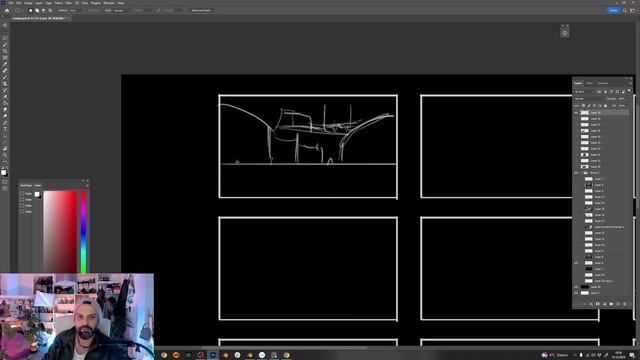Image resolution: width=640 pixels, height=360 pixels.
Task: Open the floating Color panel's flyout menu
Action: click(87, 185)
